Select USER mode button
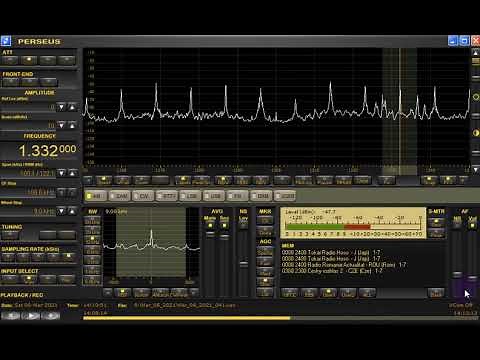This screenshot has width=480, height=360. point(285,196)
